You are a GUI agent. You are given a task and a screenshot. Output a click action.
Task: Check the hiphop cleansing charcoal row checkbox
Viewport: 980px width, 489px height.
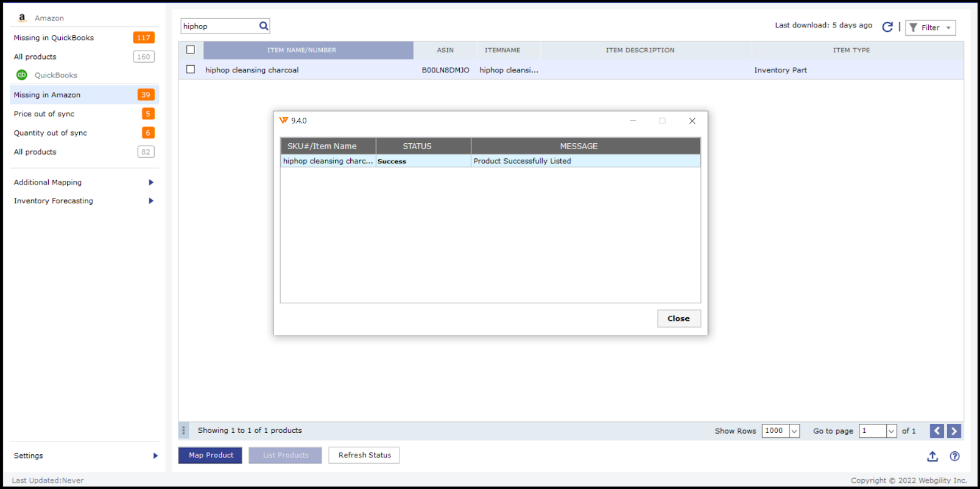coord(191,70)
